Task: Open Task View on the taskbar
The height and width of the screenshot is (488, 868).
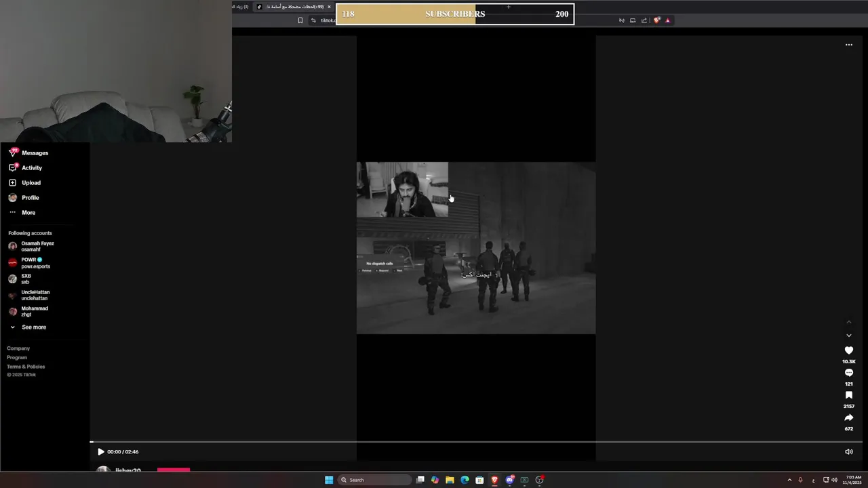Action: (x=420, y=480)
